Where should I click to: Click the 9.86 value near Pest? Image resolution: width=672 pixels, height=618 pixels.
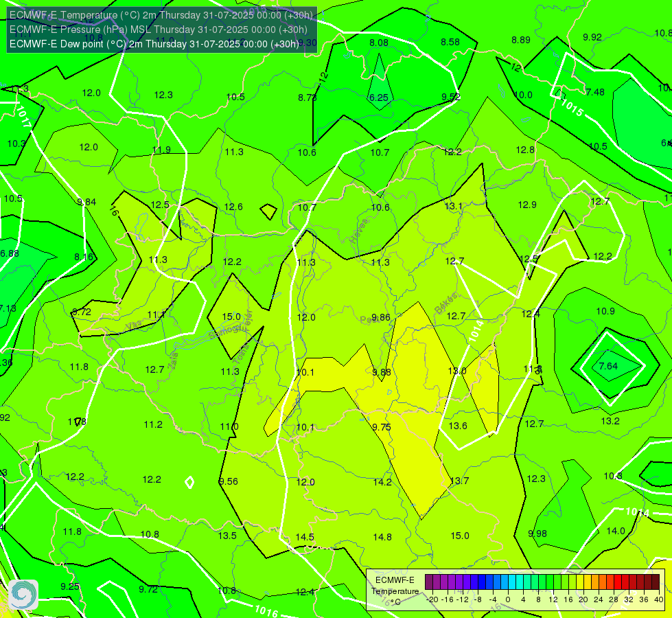pyautogui.click(x=380, y=317)
